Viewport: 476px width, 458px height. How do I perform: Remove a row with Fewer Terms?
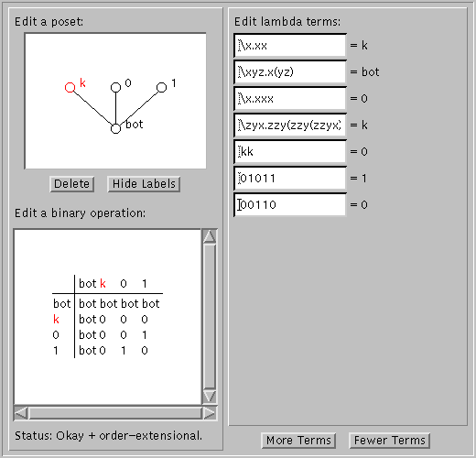389,441
